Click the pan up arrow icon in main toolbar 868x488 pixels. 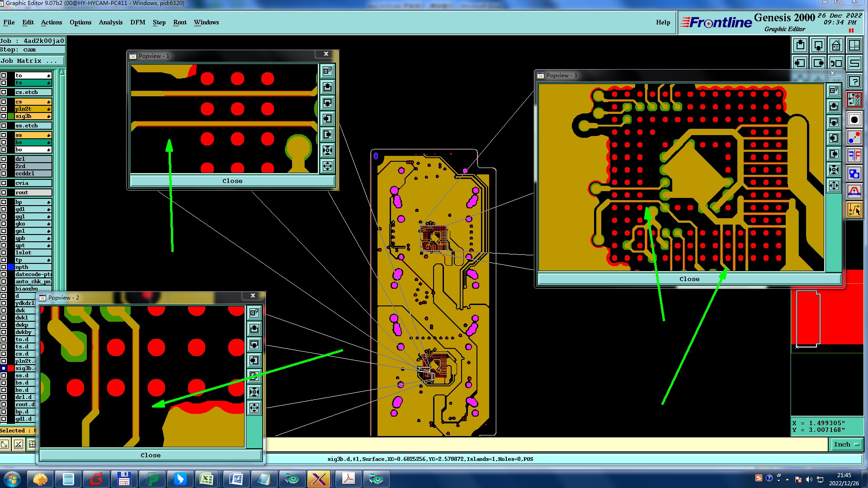(800, 46)
